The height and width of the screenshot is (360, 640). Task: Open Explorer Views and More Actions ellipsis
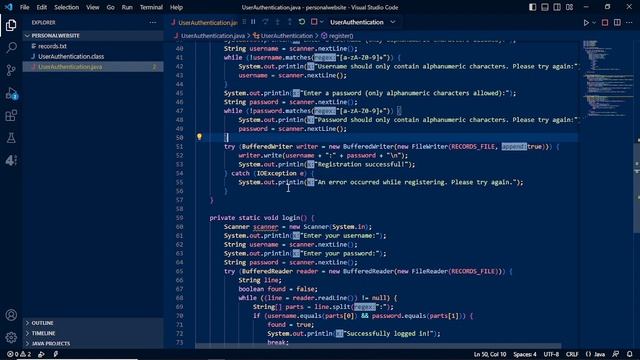[153, 22]
